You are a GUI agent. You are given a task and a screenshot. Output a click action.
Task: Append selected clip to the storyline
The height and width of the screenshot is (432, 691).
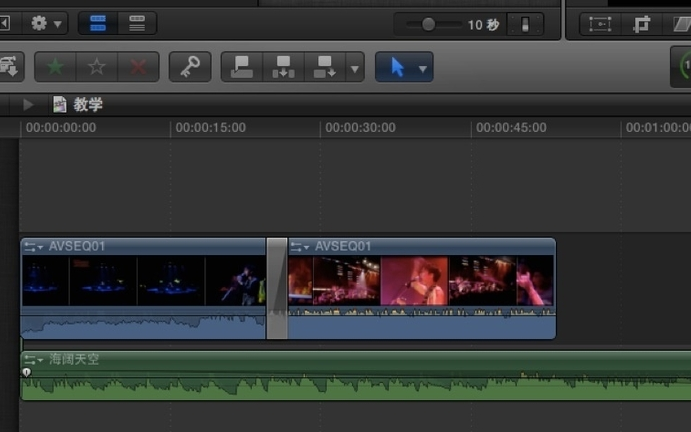(324, 67)
